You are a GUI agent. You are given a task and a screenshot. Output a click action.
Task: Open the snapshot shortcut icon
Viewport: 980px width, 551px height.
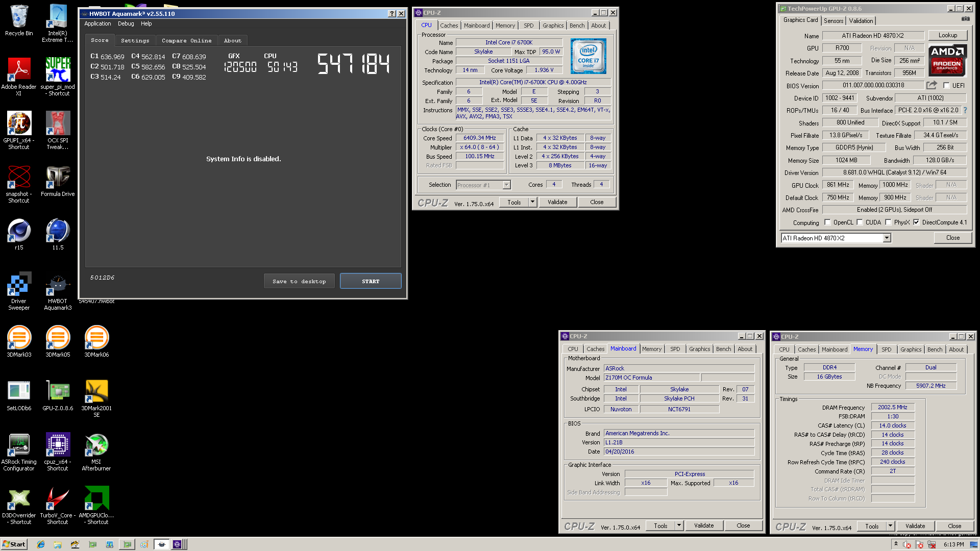pos(19,184)
